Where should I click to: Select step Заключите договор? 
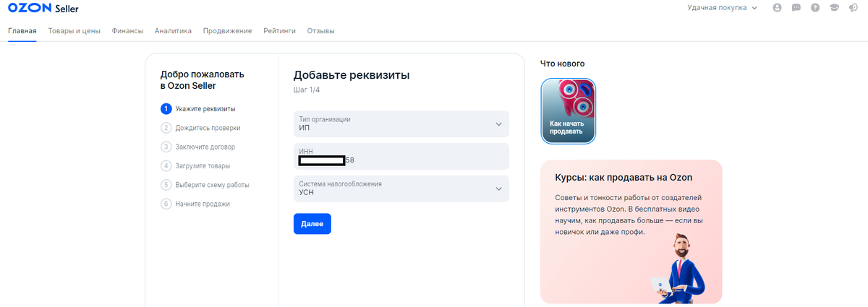(205, 147)
